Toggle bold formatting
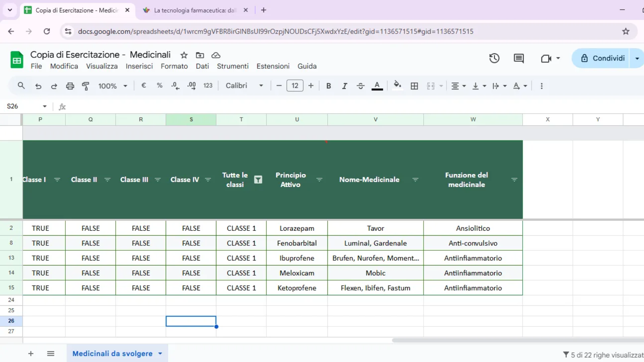644x362 pixels. tap(329, 86)
